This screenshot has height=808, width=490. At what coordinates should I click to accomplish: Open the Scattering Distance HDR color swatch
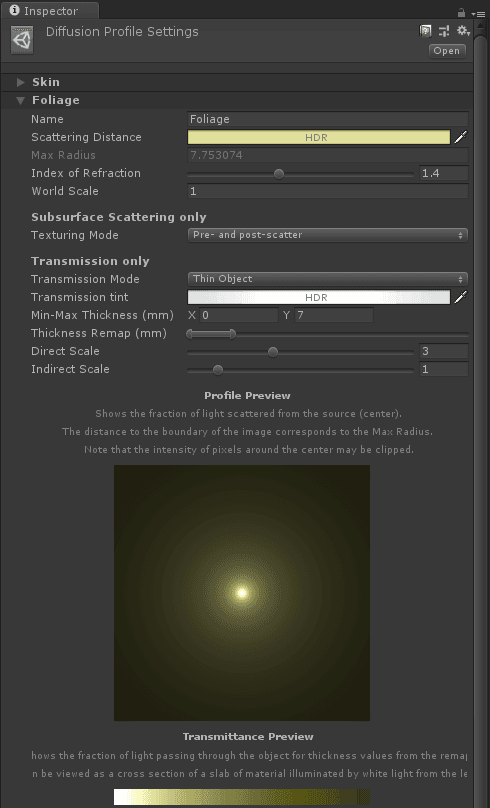point(318,137)
